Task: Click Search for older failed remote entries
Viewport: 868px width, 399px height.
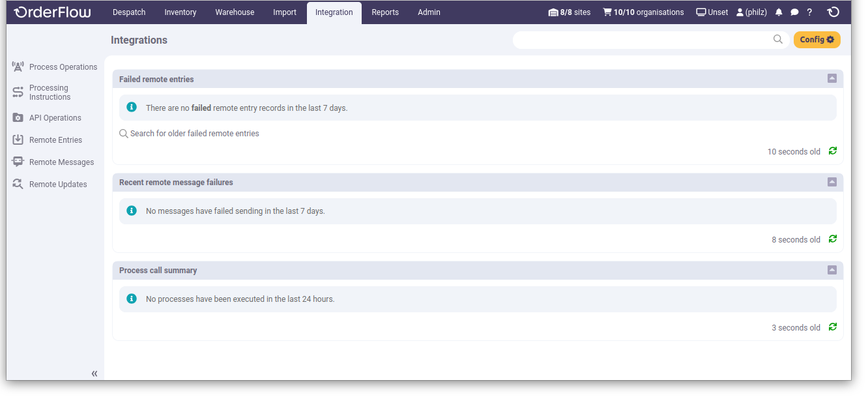Action: pyautogui.click(x=189, y=133)
